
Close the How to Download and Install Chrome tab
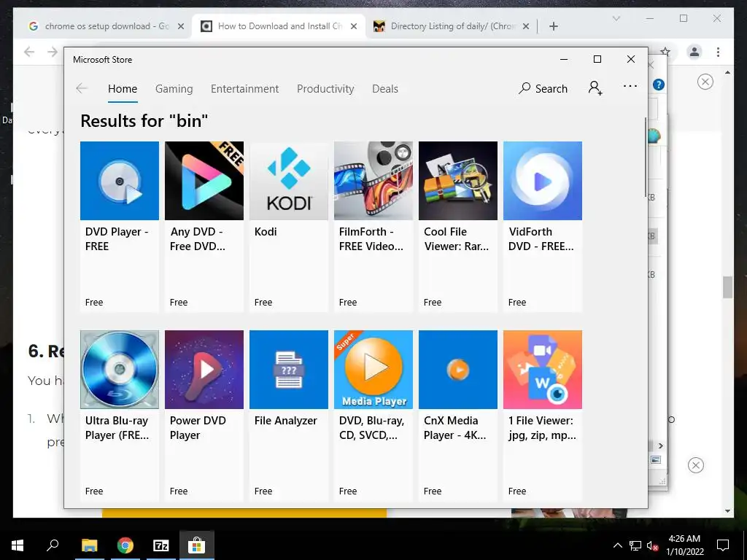tap(354, 26)
